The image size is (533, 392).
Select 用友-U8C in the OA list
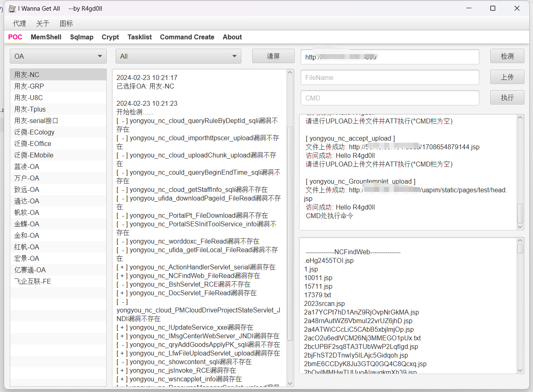(x=58, y=98)
